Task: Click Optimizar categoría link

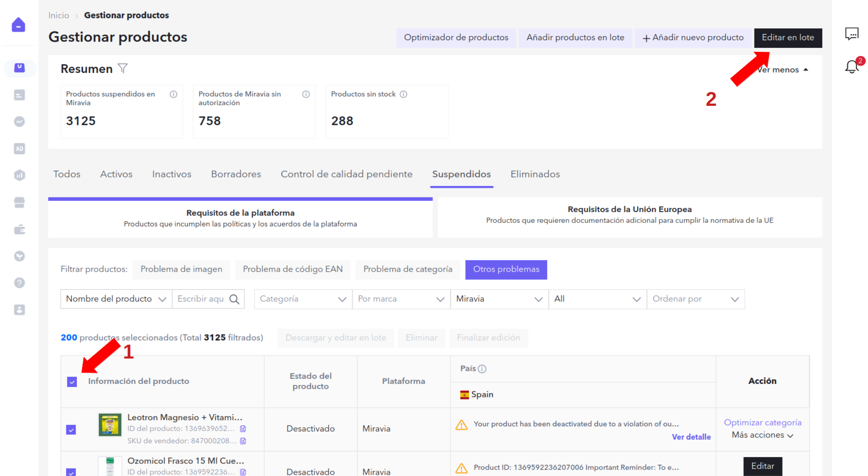Action: [x=763, y=422]
